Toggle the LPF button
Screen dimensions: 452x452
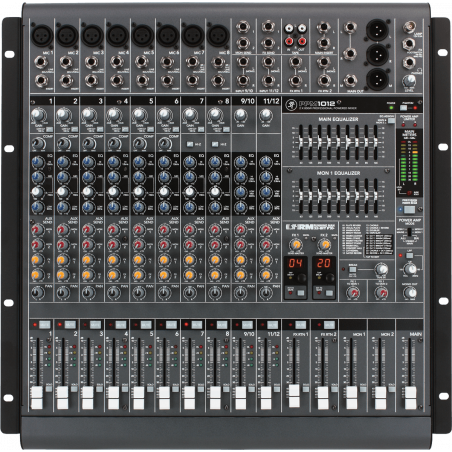click(409, 256)
